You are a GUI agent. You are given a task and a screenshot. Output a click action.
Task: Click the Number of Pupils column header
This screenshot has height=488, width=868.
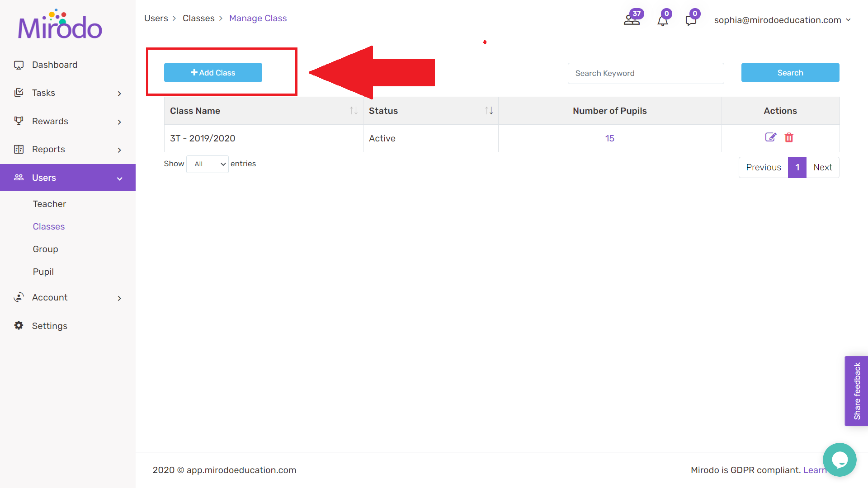click(610, 111)
